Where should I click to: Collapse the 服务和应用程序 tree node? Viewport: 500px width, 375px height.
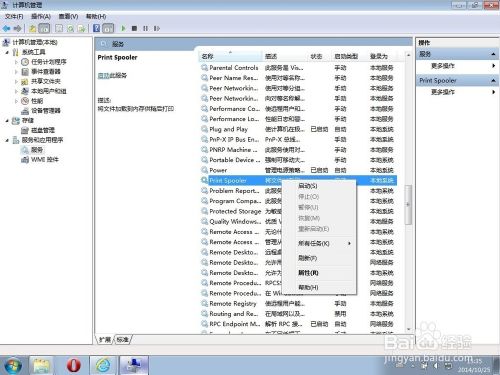click(x=7, y=140)
